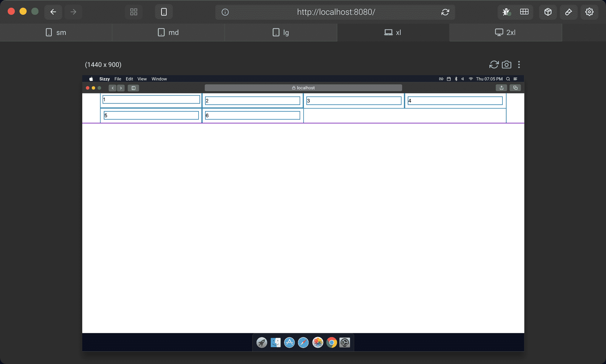Open App Store in the dock

(289, 343)
